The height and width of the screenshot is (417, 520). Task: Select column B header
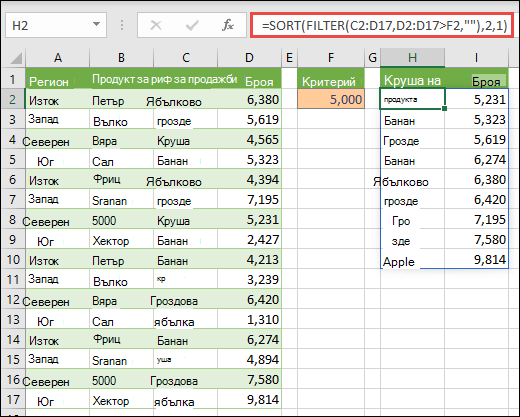(121, 58)
